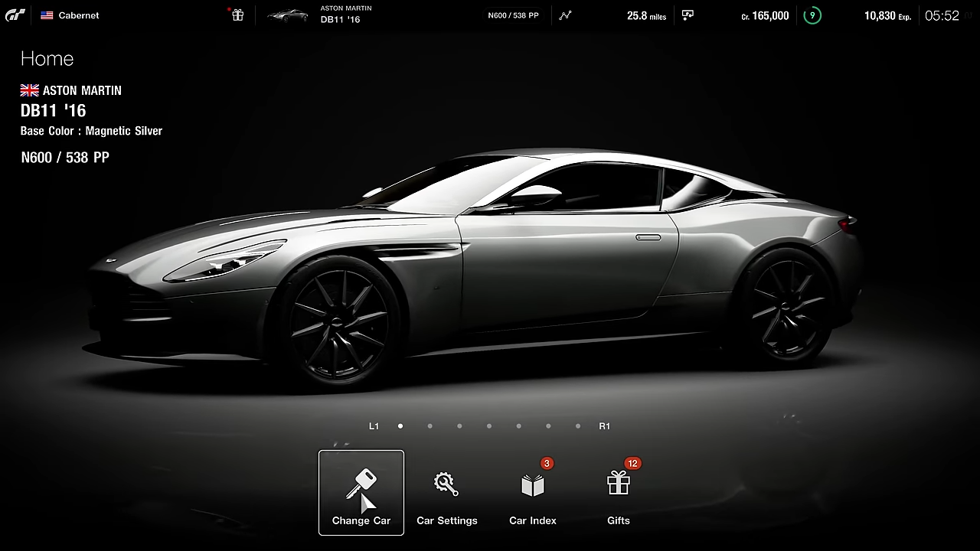Click the US flag next to Cabernet
Image resolution: width=980 pixels, height=551 pixels.
[47, 15]
